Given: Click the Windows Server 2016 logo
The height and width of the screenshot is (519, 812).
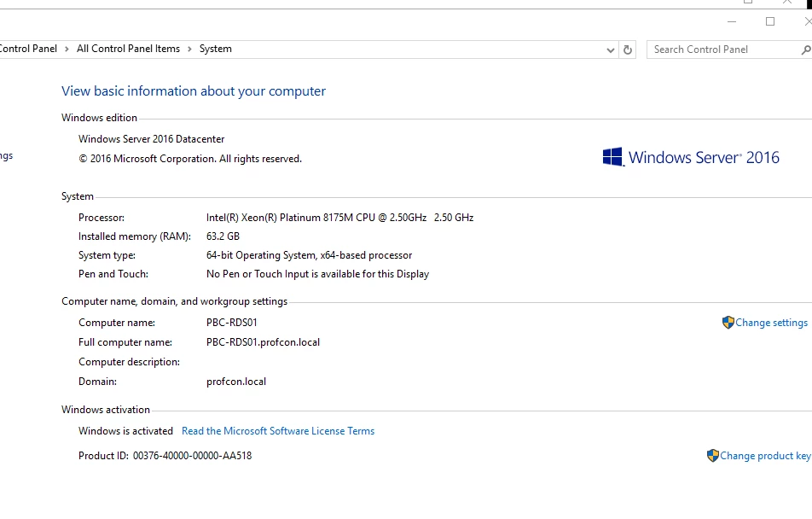Looking at the screenshot, I should click(x=691, y=157).
